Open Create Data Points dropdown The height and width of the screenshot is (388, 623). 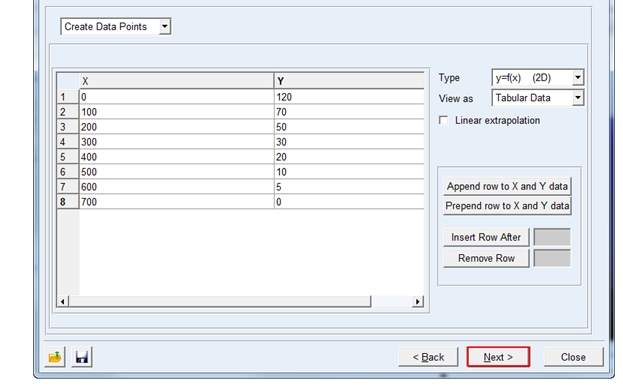(116, 27)
